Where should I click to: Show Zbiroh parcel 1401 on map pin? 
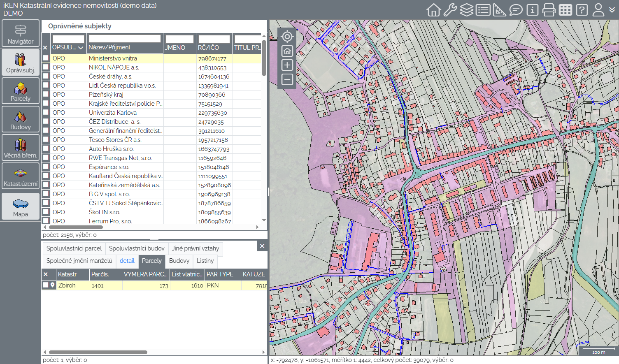point(53,285)
